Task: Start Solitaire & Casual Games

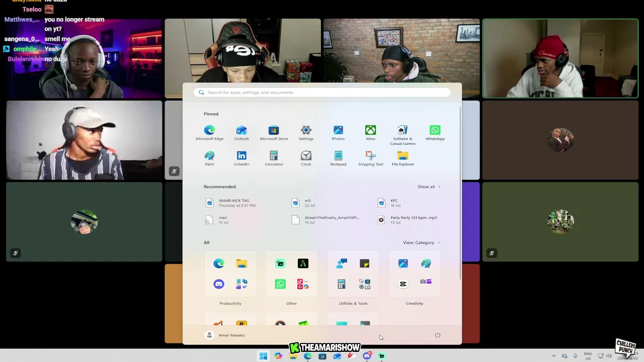Action: [x=403, y=136]
